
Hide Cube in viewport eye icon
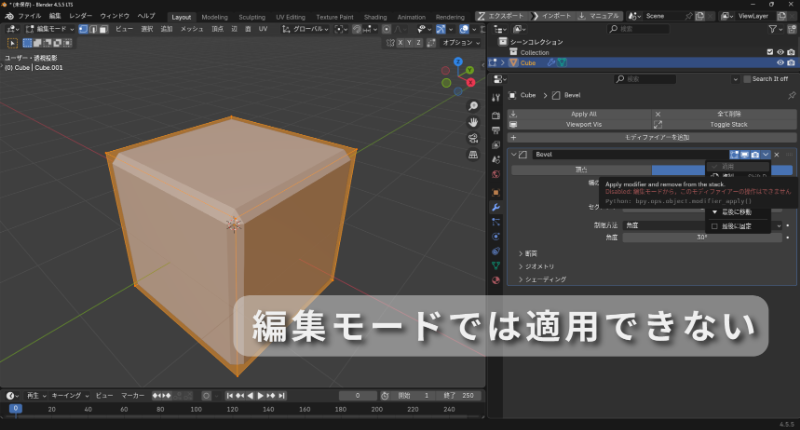pos(780,63)
